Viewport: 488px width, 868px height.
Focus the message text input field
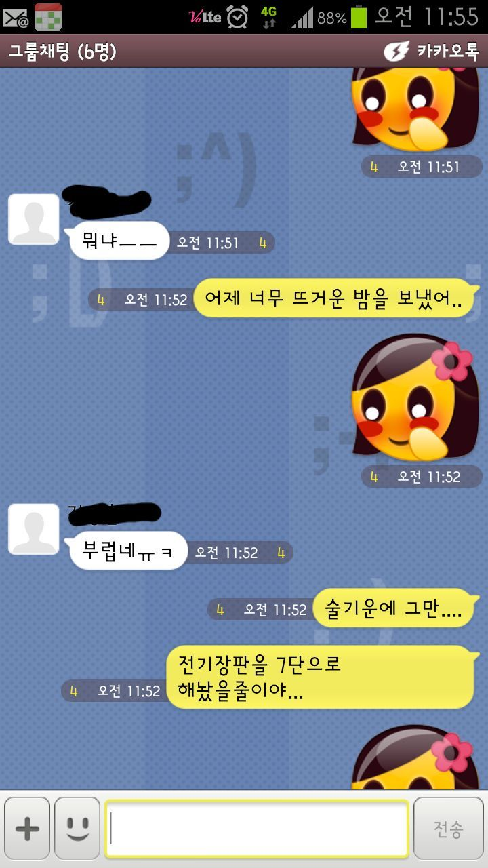[x=257, y=829]
